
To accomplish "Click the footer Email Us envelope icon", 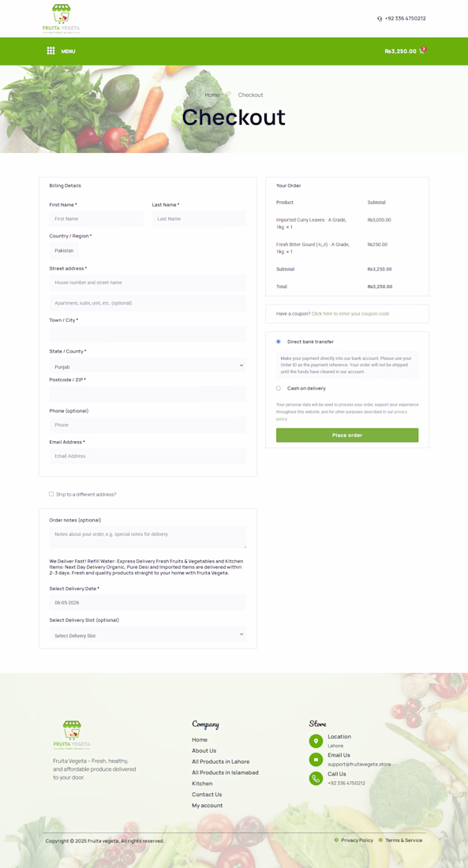I will [316, 759].
